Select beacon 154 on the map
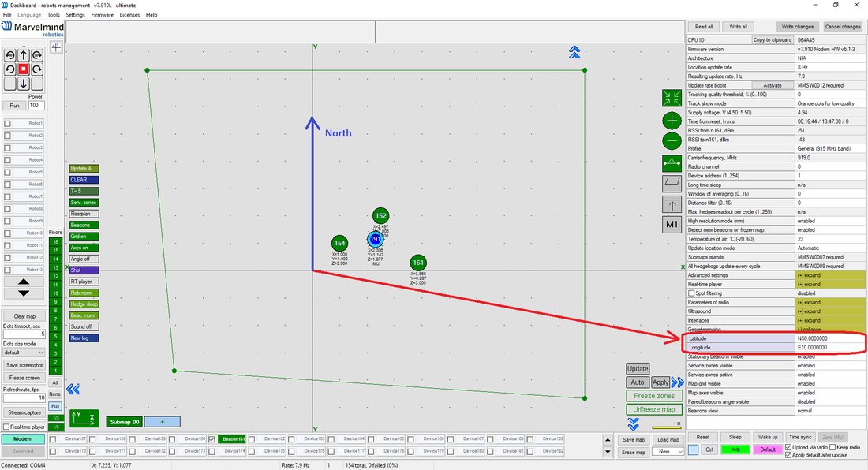The height and width of the screenshot is (470, 868). pyautogui.click(x=339, y=243)
